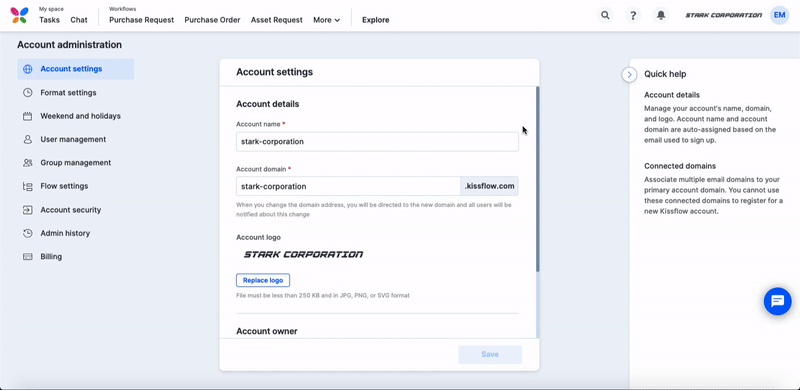This screenshot has width=800, height=390.
Task: Click the history icon beside Admin history
Action: coord(28,233)
